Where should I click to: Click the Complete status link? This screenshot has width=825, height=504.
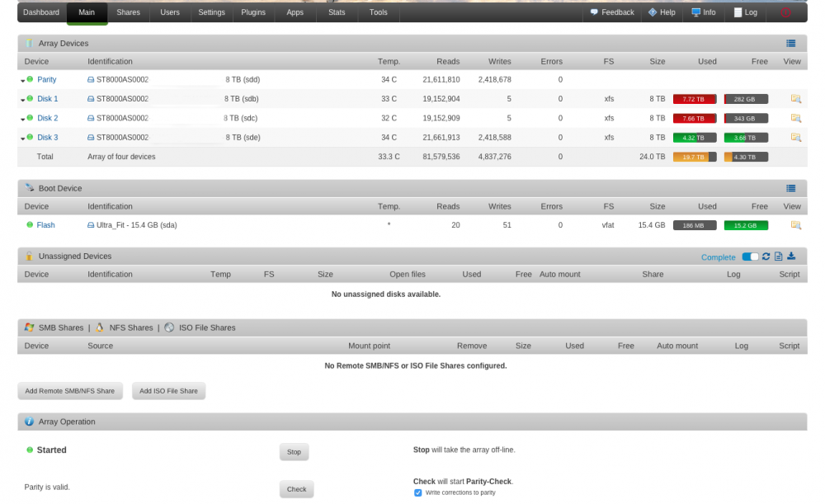(x=718, y=257)
